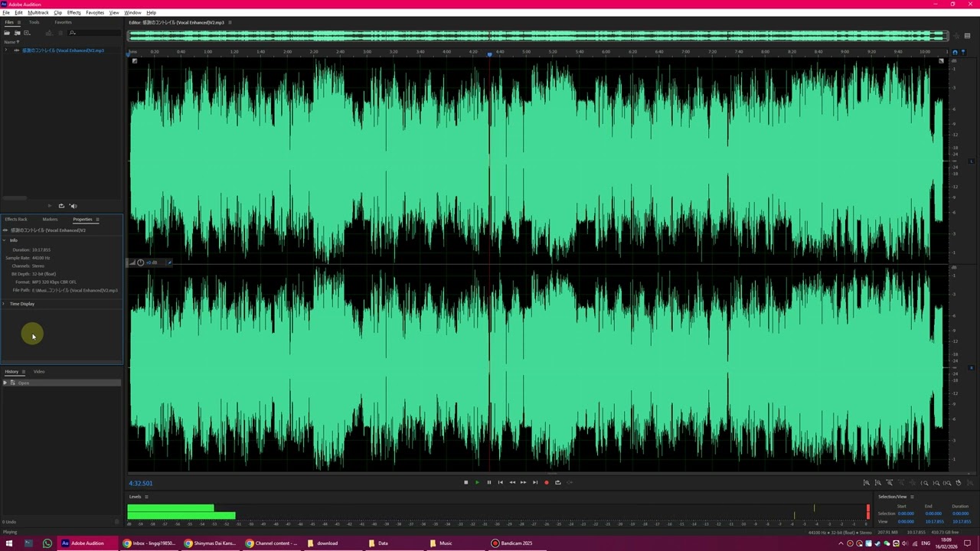
Task: Collapse the Info section in Properties
Action: 4,240
